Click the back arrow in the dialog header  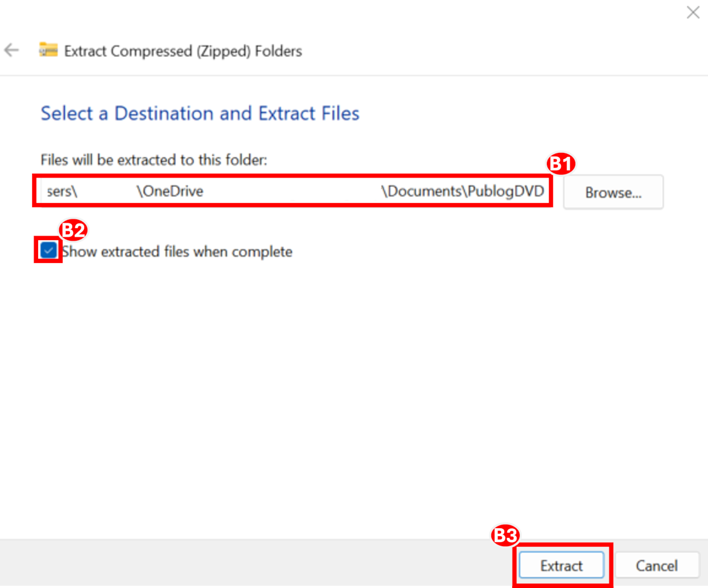11,51
